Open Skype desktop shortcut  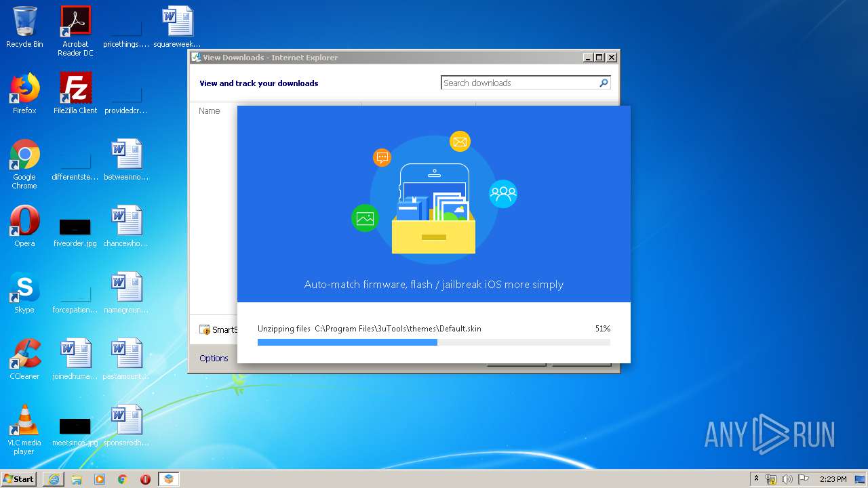coord(24,293)
